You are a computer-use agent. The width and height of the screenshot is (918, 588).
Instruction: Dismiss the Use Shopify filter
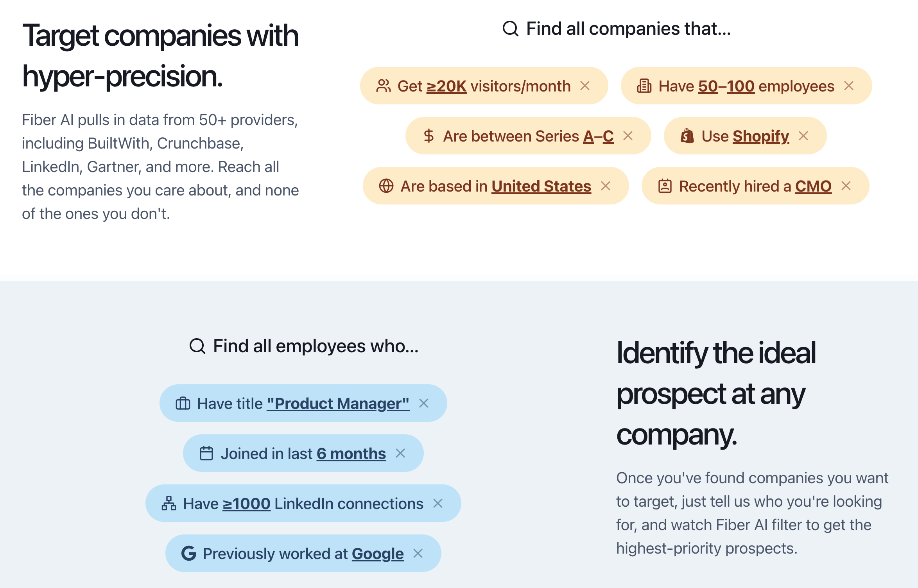803,136
